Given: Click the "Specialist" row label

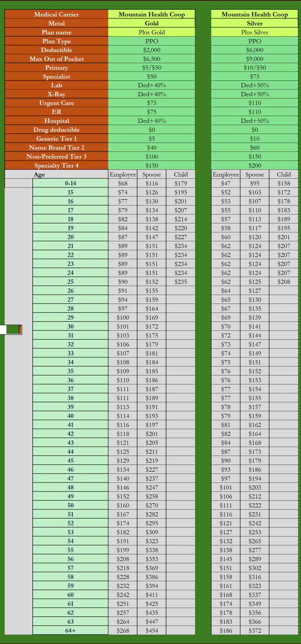Looking at the screenshot, I should (56, 76).
